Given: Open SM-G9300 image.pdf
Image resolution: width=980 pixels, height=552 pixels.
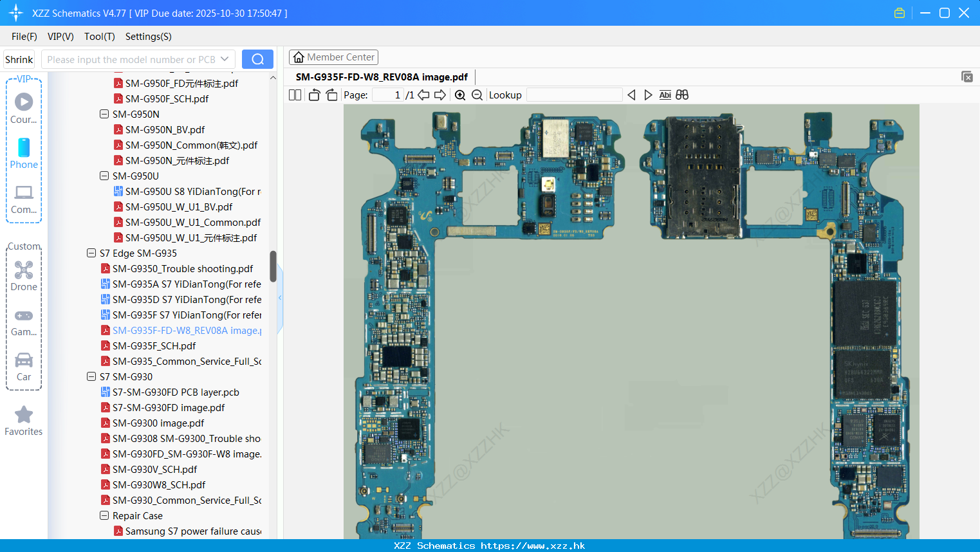Looking at the screenshot, I should 158,423.
